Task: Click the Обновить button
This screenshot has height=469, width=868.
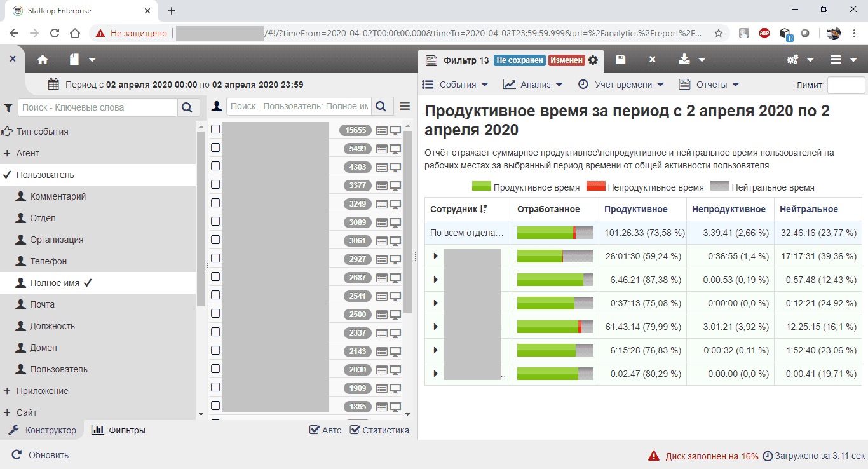Action: click(41, 455)
